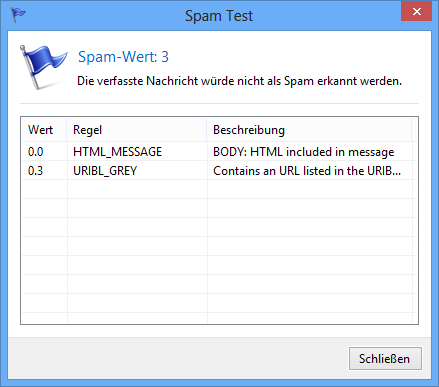The image size is (439, 387).
Task: Sort by the Regel column header
Action: point(137,130)
